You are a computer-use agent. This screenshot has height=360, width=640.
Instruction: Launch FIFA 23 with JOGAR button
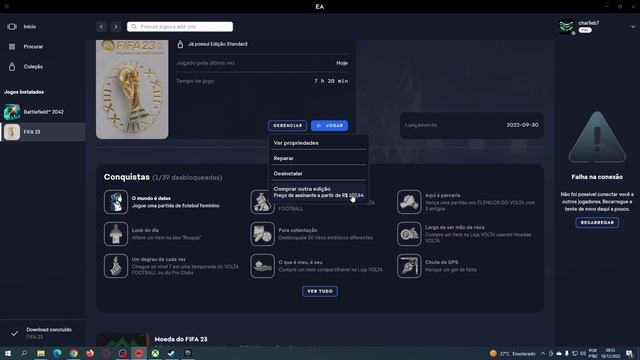coord(329,125)
